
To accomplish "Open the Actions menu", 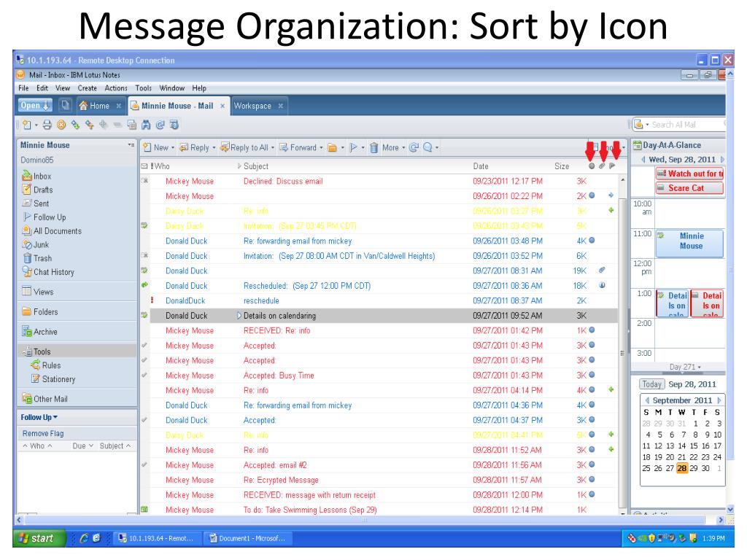I will pyautogui.click(x=116, y=88).
